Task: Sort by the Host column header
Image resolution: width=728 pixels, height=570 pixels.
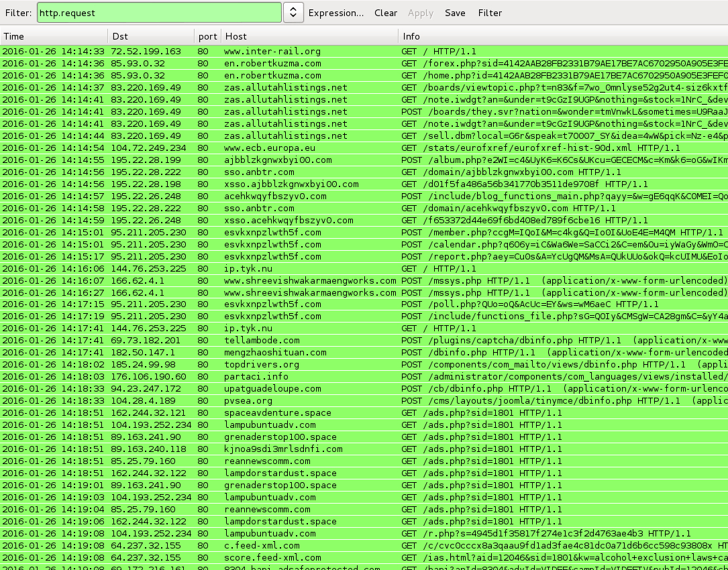Action: 309,36
